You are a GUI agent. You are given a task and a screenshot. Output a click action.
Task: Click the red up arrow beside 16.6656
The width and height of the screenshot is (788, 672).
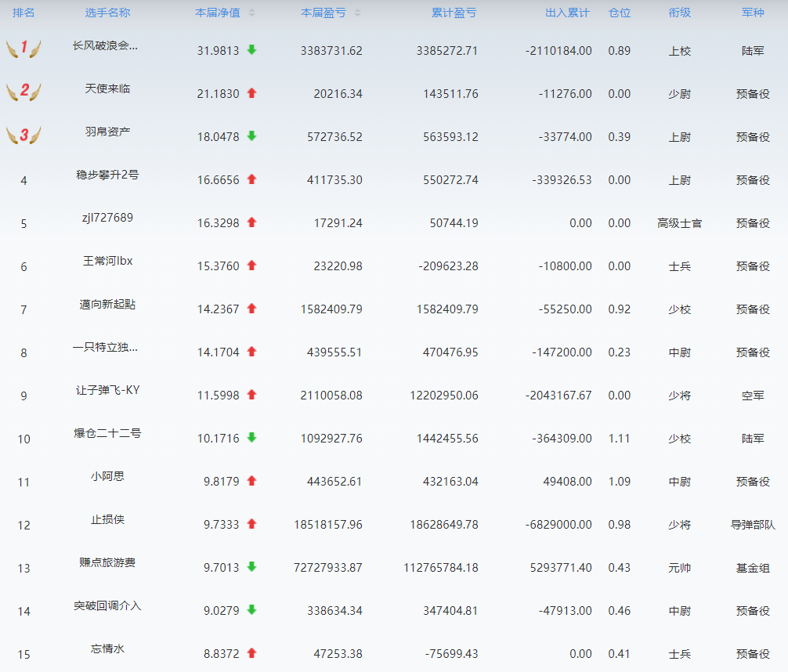click(x=251, y=179)
